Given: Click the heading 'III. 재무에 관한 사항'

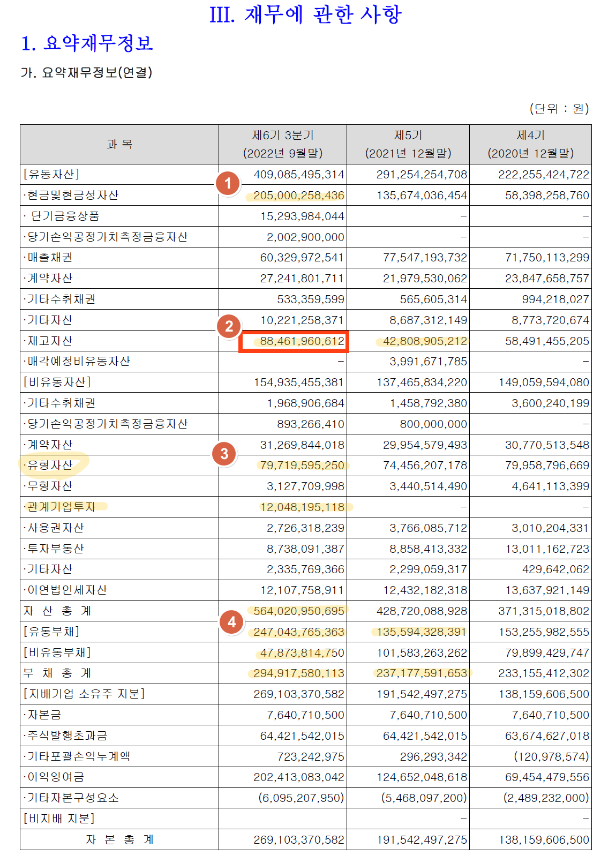Looking at the screenshot, I should click(305, 14).
